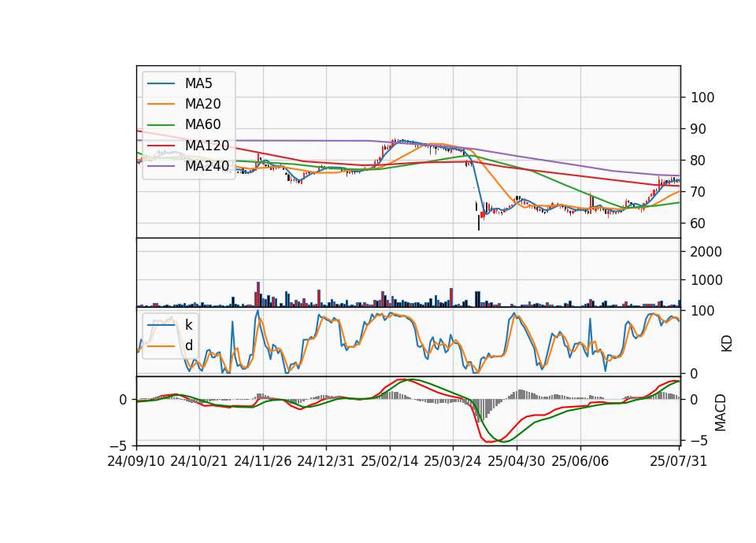Click the MA60 legend label
The height and width of the screenshot is (543, 756).
202,124
